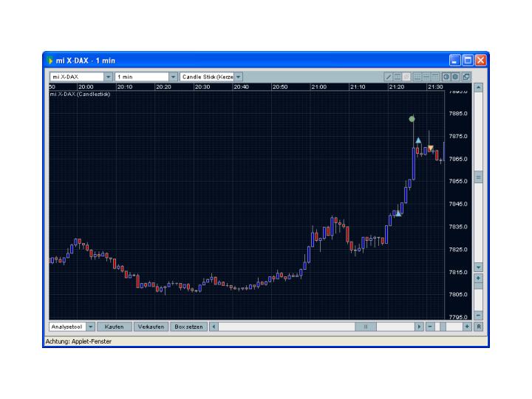Screen dimensions: 532x399
Task: Open the mi X-DAX instrument dropdown
Action: pyautogui.click(x=108, y=77)
